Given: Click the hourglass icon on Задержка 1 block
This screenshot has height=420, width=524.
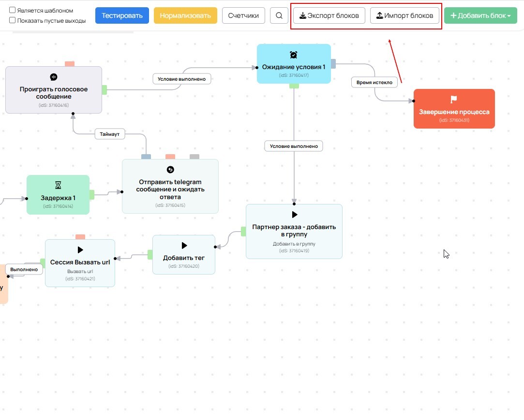Looking at the screenshot, I should (58, 185).
